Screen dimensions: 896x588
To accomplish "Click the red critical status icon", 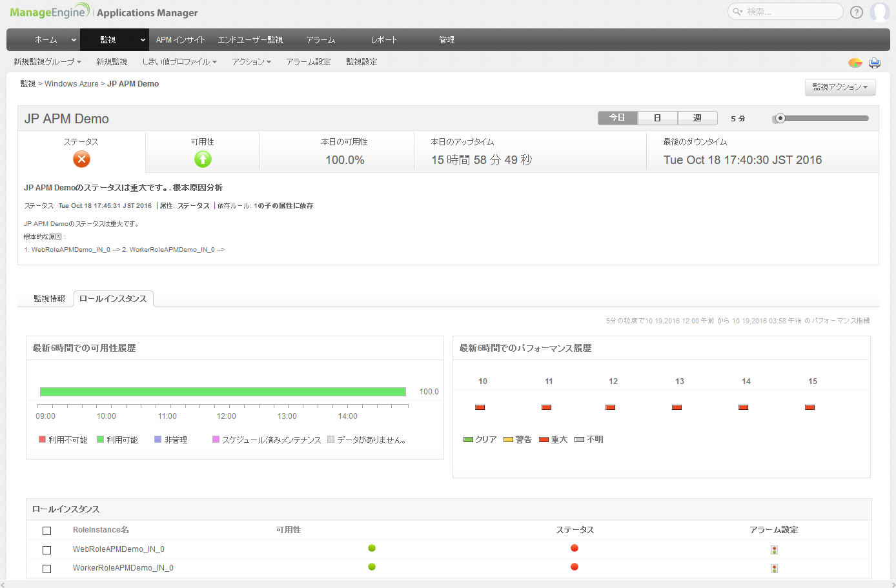I will 81,159.
